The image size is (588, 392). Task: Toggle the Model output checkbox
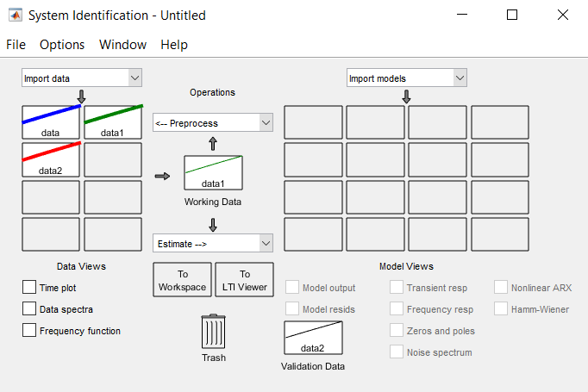coord(292,288)
